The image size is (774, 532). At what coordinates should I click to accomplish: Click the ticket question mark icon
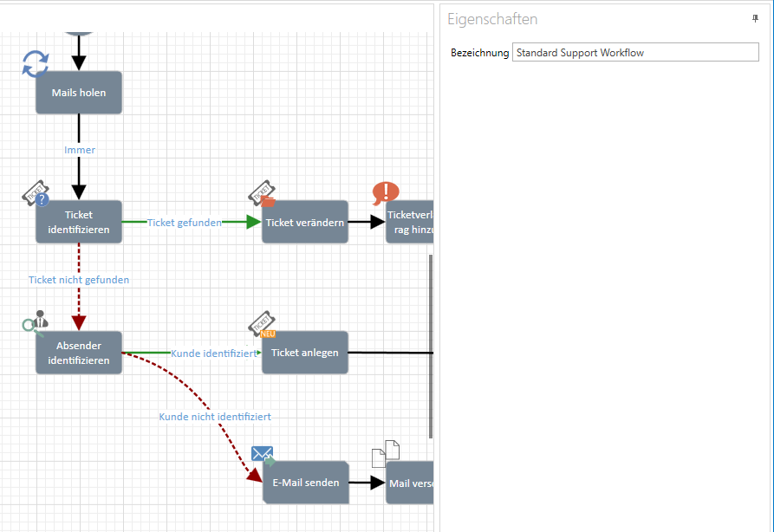click(x=36, y=195)
